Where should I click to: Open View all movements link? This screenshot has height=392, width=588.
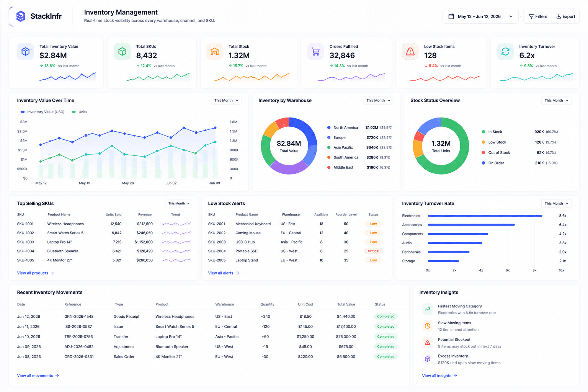[x=38, y=376]
